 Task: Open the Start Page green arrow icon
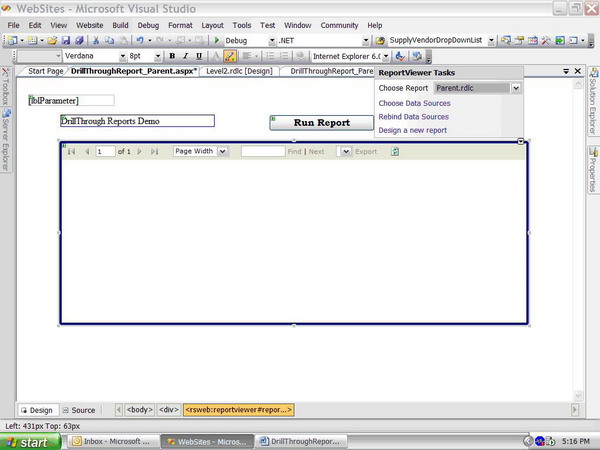(560, 41)
